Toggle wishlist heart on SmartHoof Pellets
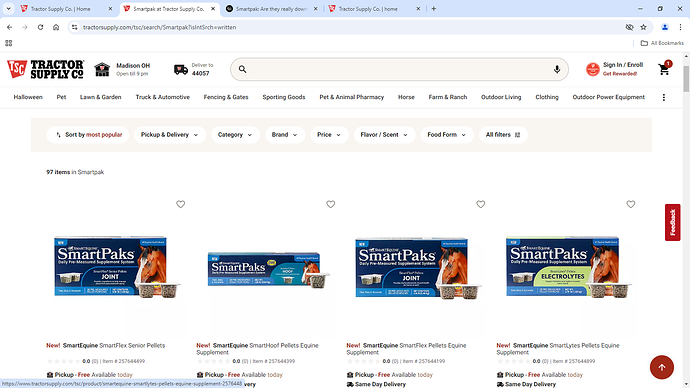 click(x=330, y=204)
